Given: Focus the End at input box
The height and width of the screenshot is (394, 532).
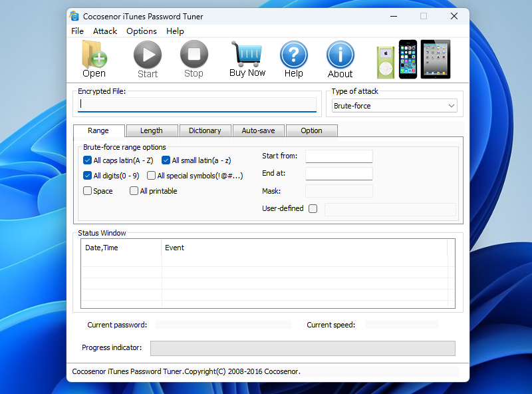Looking at the screenshot, I should click(339, 174).
